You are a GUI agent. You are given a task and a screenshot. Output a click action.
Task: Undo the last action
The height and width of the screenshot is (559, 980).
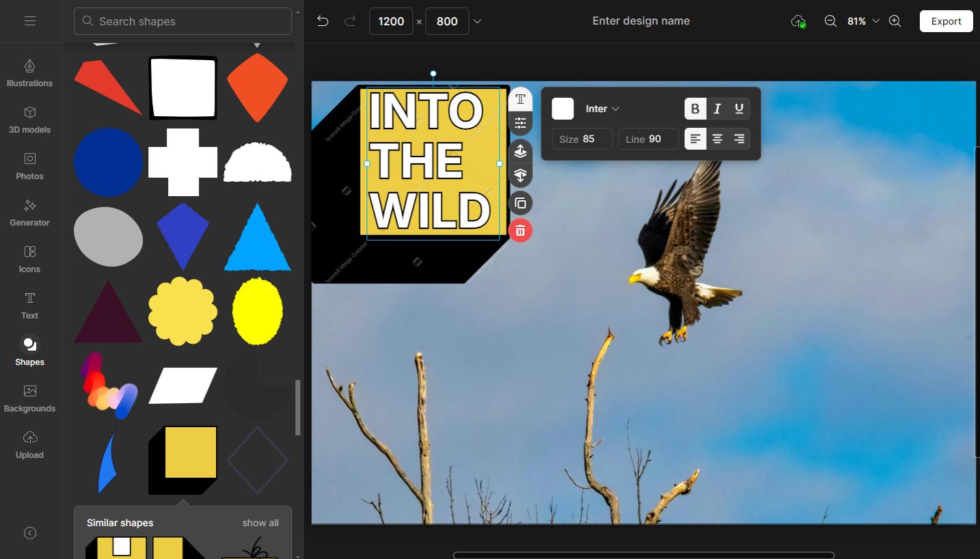pyautogui.click(x=323, y=21)
